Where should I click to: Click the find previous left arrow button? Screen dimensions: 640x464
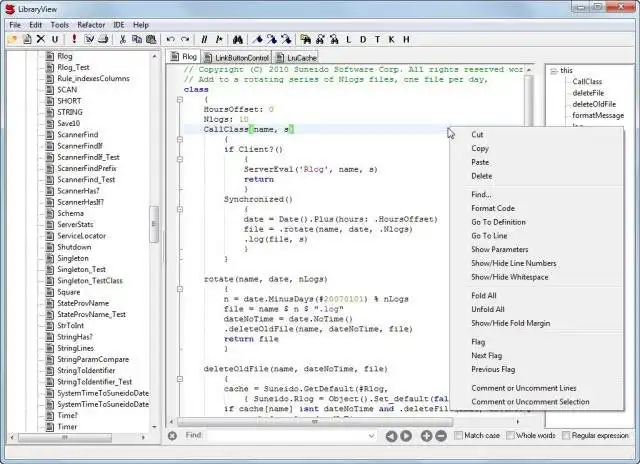391,436
